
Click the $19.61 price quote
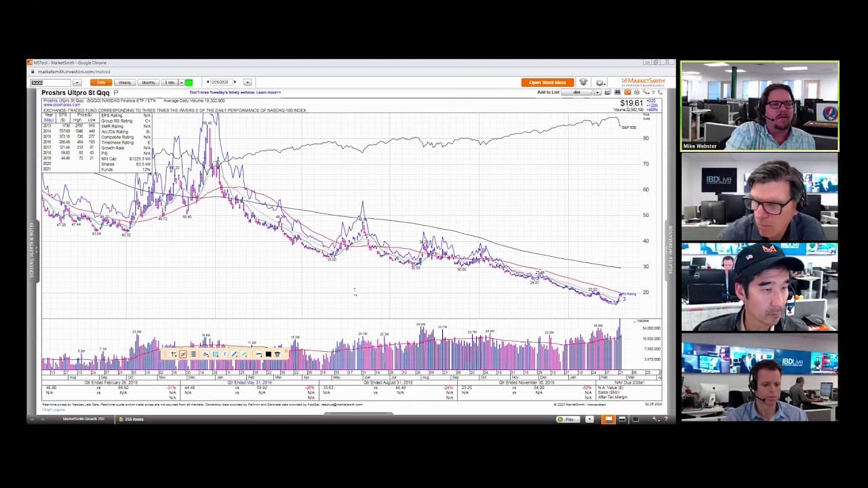click(631, 103)
